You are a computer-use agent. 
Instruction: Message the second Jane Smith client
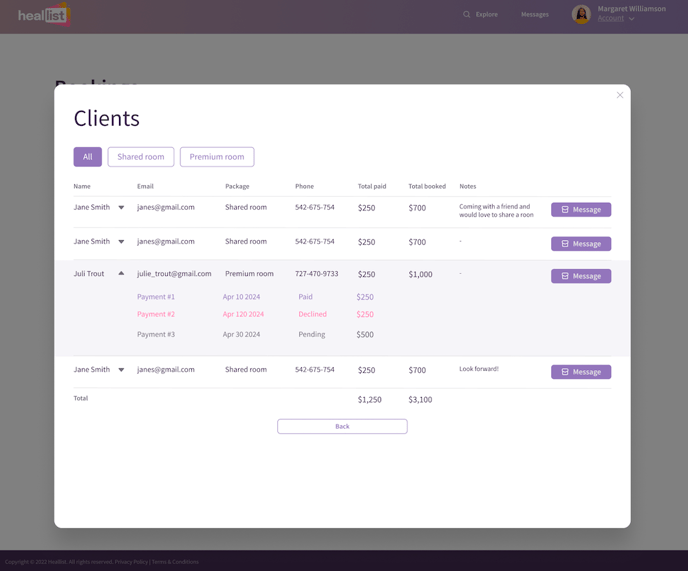pos(581,244)
